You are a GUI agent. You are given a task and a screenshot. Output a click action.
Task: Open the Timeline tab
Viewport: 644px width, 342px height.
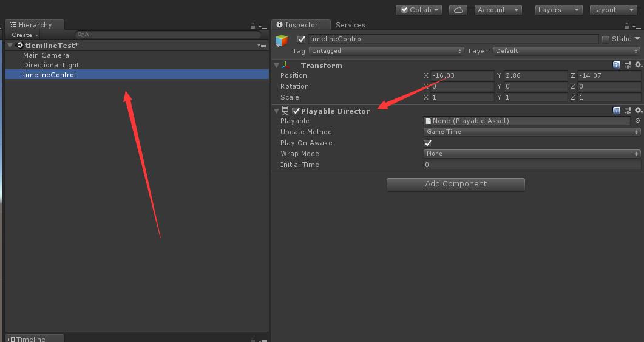[35, 339]
